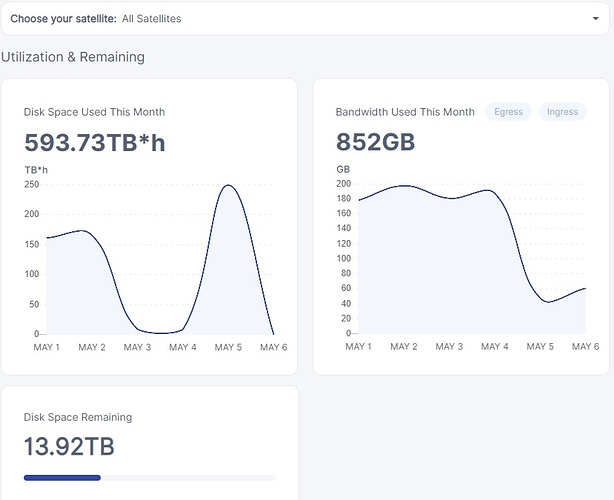Viewport: 614px width, 500px height.
Task: Click MAY 2 label on disk space chart
Action: (x=92, y=347)
